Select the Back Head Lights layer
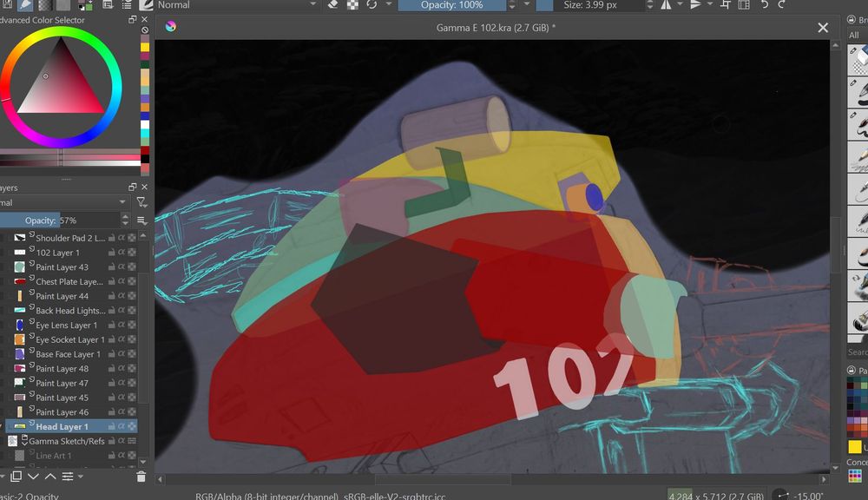Image resolution: width=868 pixels, height=500 pixels. coord(72,311)
